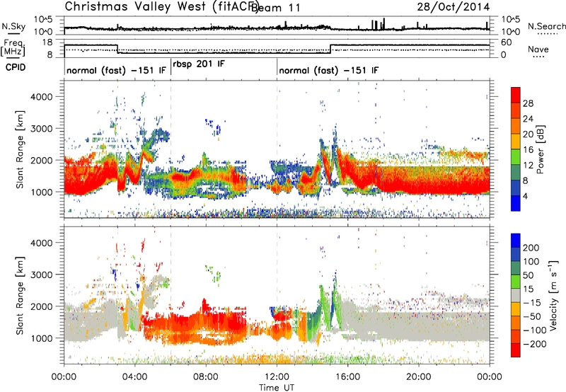The width and height of the screenshot is (566, 392).
Task: Click the '20:00' time tick label
Action: [x=419, y=377]
